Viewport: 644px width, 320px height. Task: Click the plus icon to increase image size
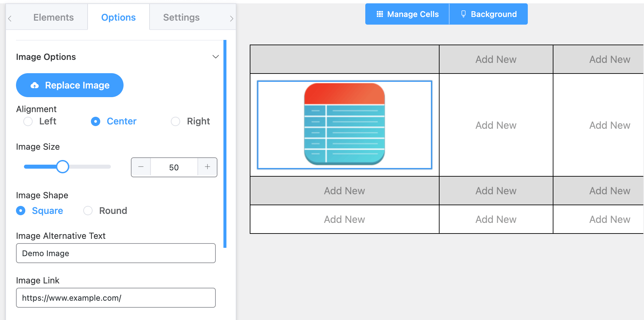pos(207,167)
